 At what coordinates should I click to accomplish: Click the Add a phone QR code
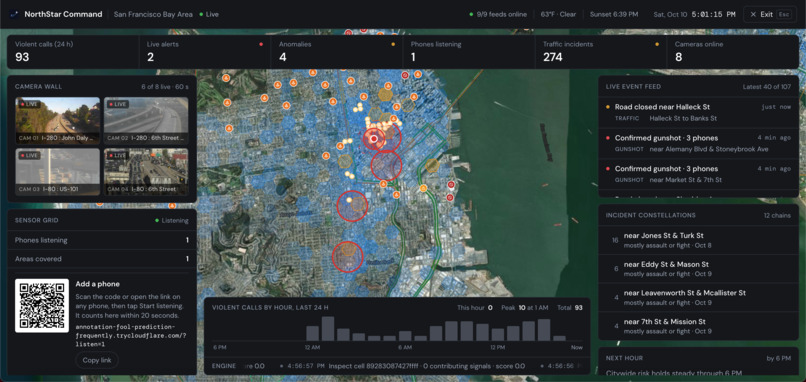(x=42, y=305)
